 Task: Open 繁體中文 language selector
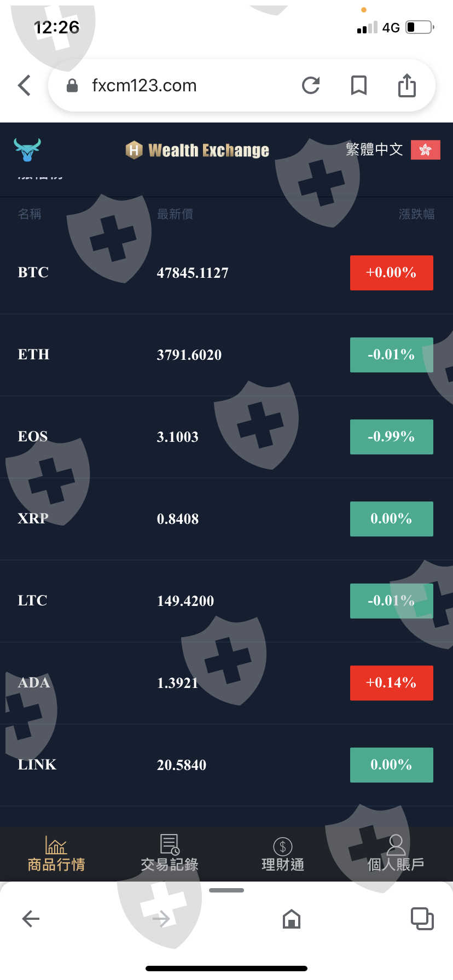click(x=374, y=149)
